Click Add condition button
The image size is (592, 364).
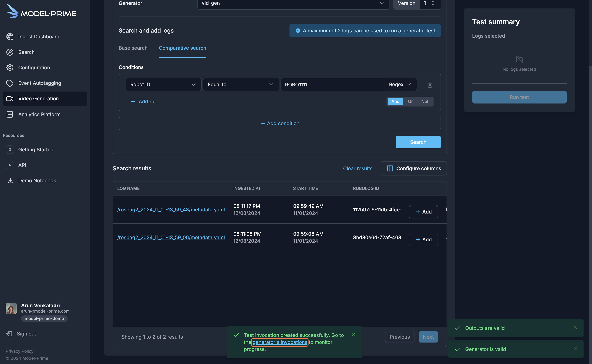[x=280, y=124]
